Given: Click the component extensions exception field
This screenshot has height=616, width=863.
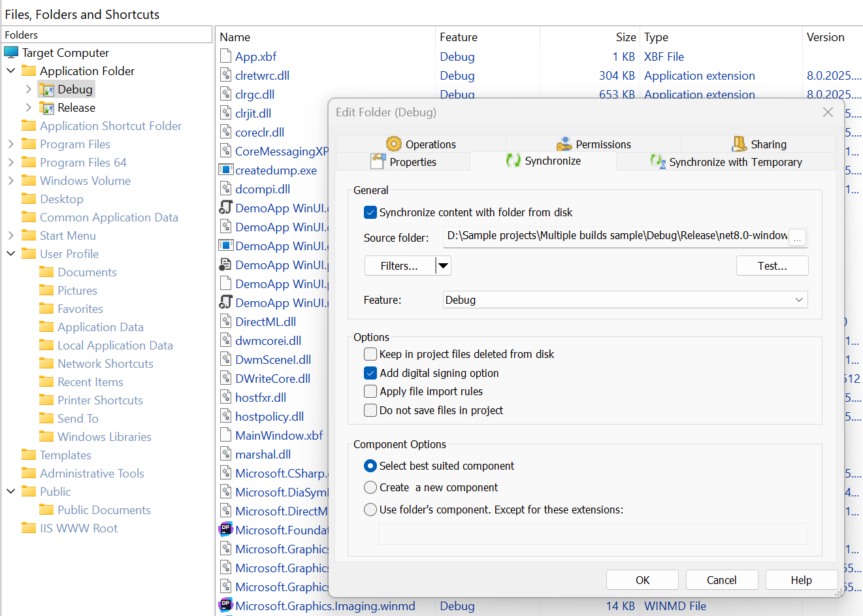Looking at the screenshot, I should click(x=593, y=534).
